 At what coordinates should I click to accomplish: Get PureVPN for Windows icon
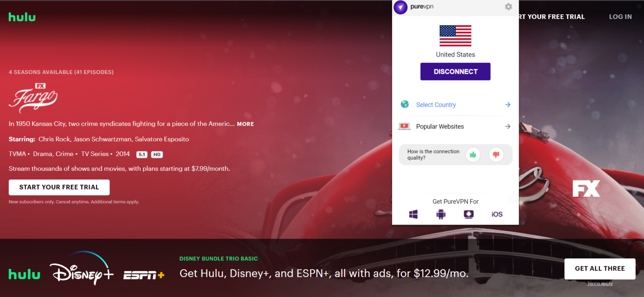tap(413, 214)
